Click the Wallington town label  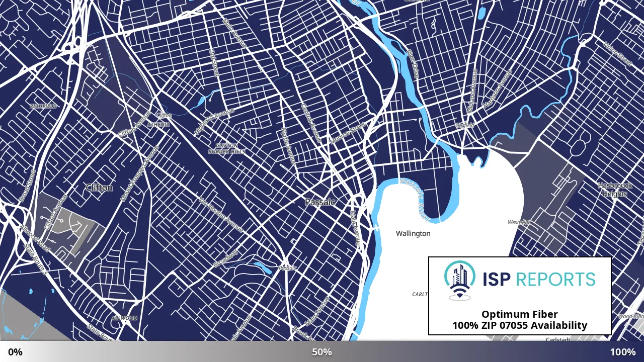coord(413,233)
